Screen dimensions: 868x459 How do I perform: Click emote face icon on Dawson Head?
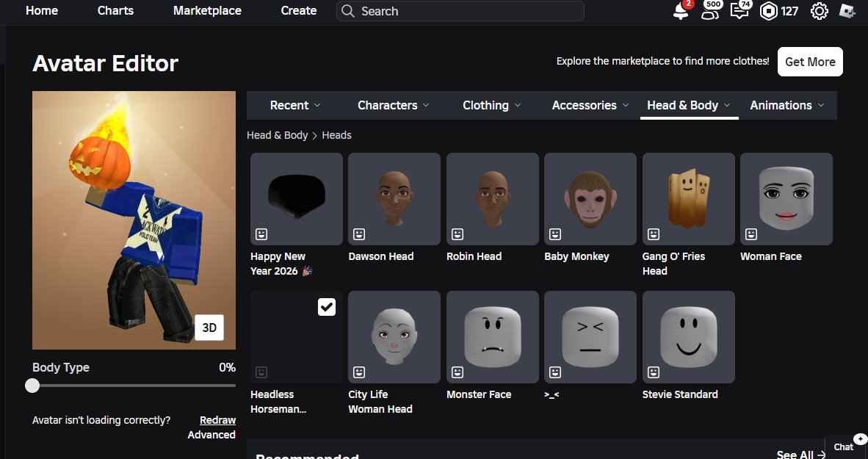pos(359,234)
